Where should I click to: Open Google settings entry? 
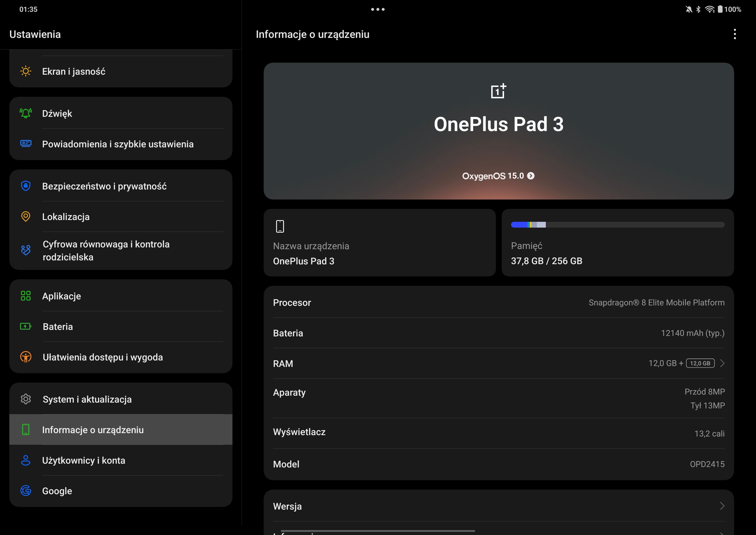coord(121,491)
